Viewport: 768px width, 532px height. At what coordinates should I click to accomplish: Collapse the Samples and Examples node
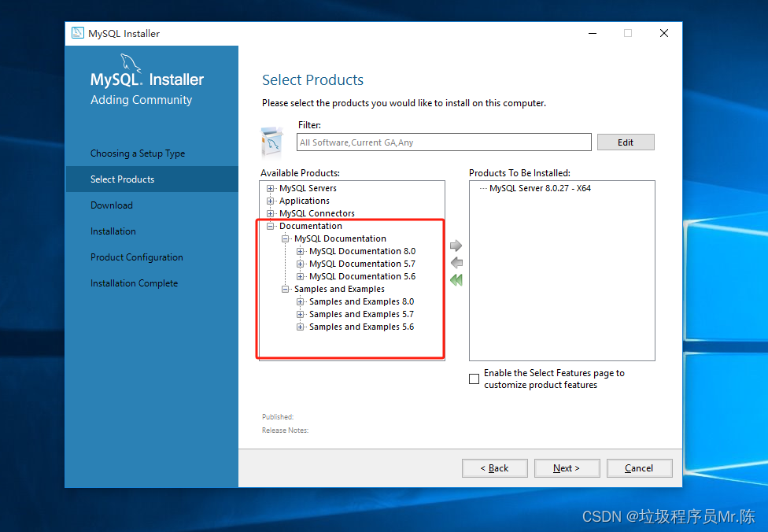click(x=285, y=289)
